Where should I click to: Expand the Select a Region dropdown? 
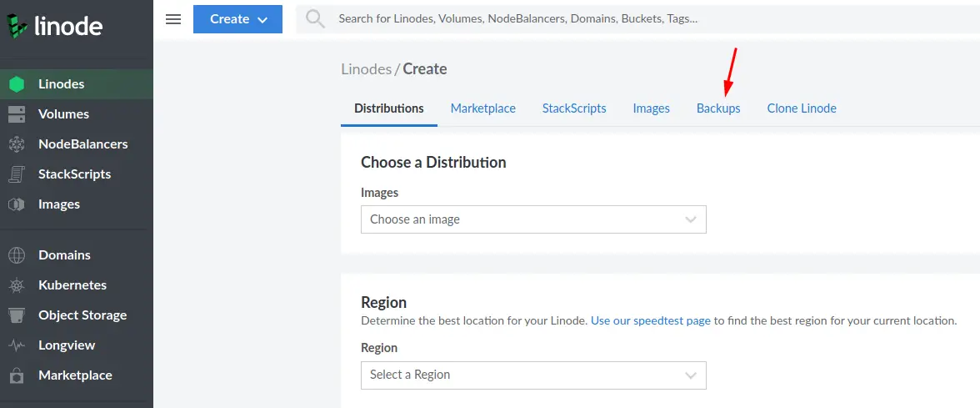tap(533, 375)
